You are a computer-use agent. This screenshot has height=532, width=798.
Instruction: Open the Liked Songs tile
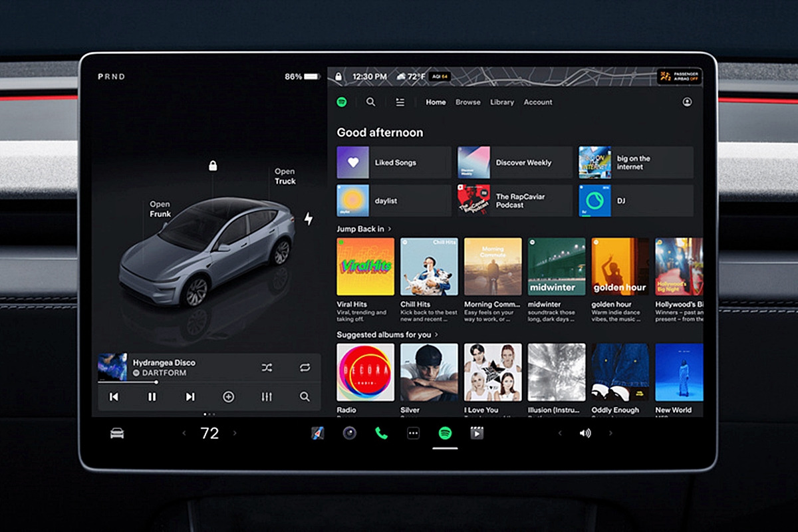tap(394, 162)
